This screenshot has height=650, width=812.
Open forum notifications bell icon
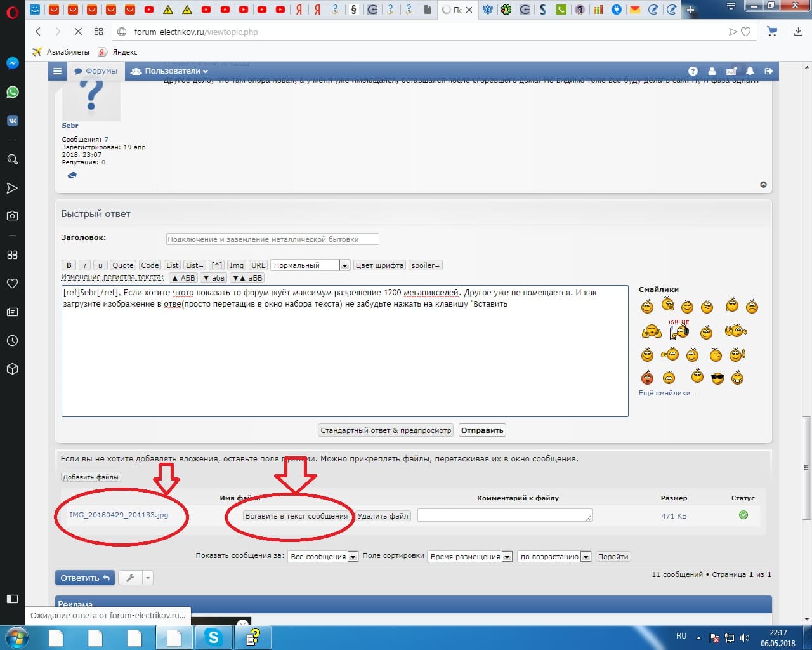[x=750, y=71]
